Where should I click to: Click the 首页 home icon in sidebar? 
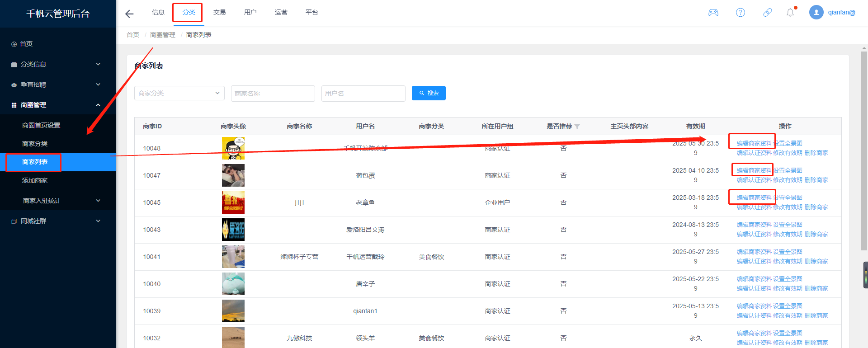click(x=14, y=44)
